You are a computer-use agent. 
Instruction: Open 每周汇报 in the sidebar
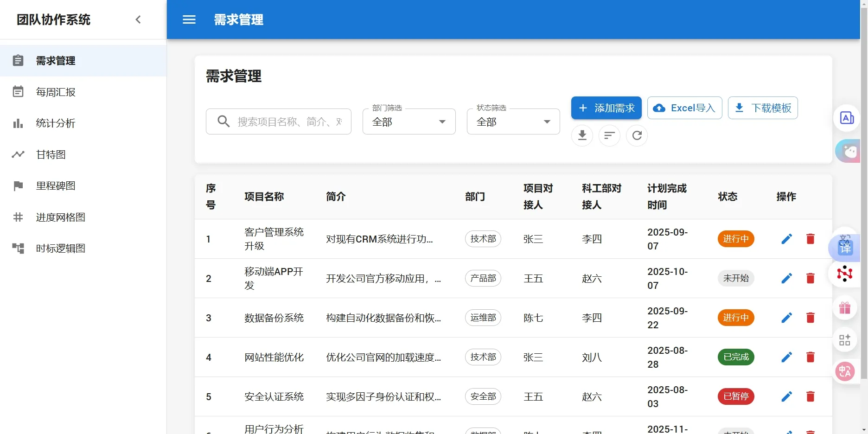tap(56, 92)
